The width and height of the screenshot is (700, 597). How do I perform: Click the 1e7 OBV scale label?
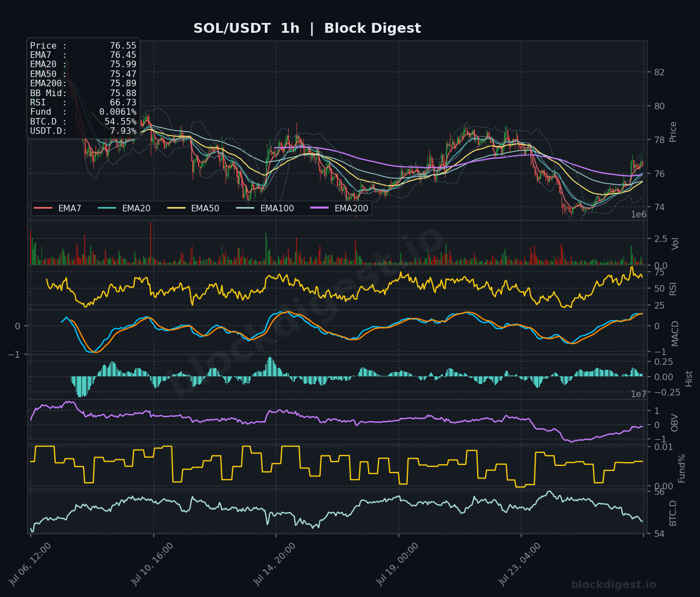point(639,394)
